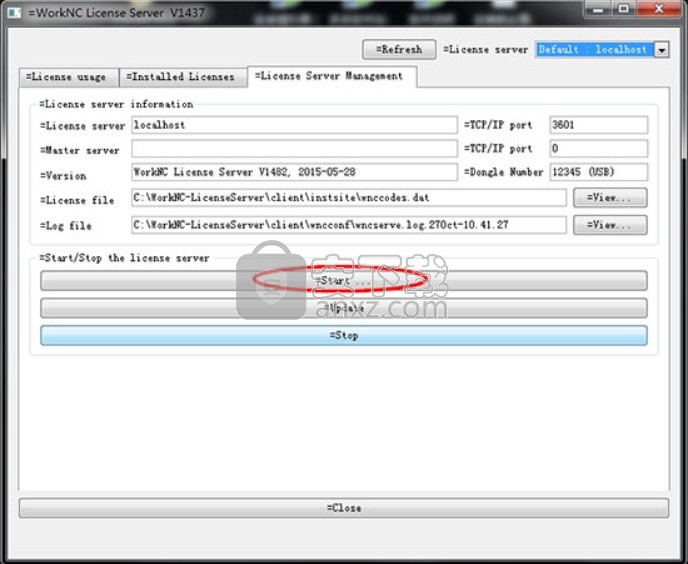Click the '=License file' label
688x564 pixels.
click(77, 200)
